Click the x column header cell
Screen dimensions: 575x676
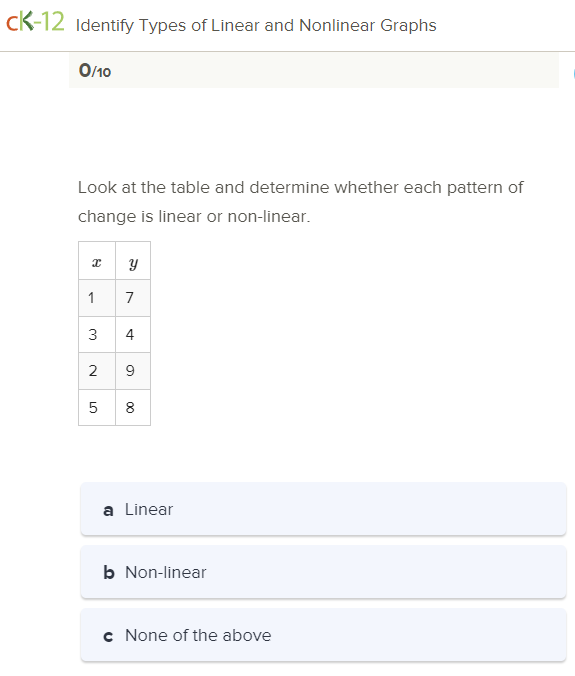coord(97,261)
